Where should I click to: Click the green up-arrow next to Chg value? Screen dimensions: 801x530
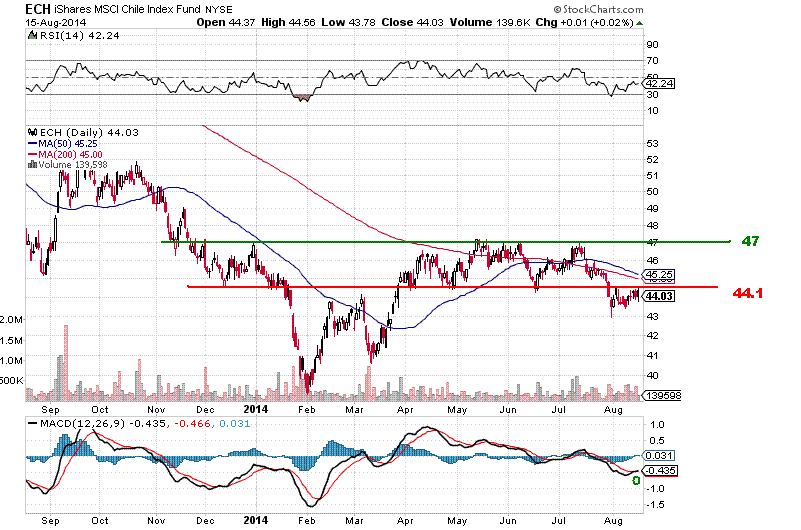tap(640, 23)
